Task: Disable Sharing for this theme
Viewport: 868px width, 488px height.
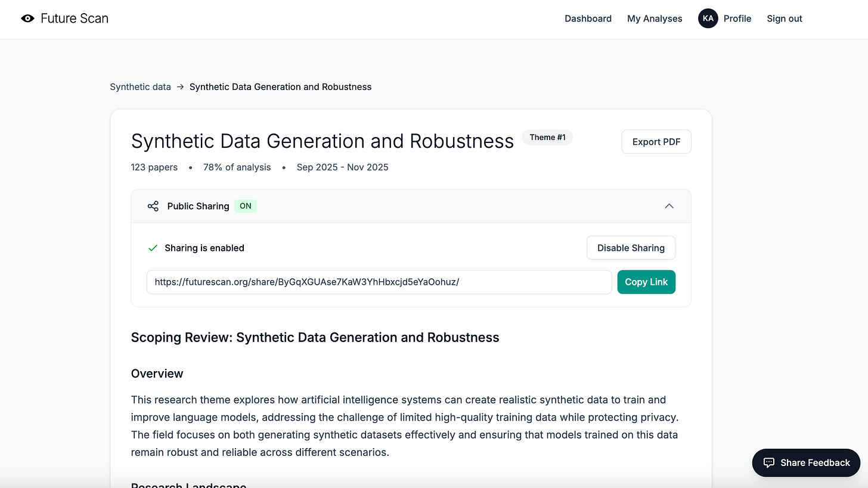Action: click(631, 248)
